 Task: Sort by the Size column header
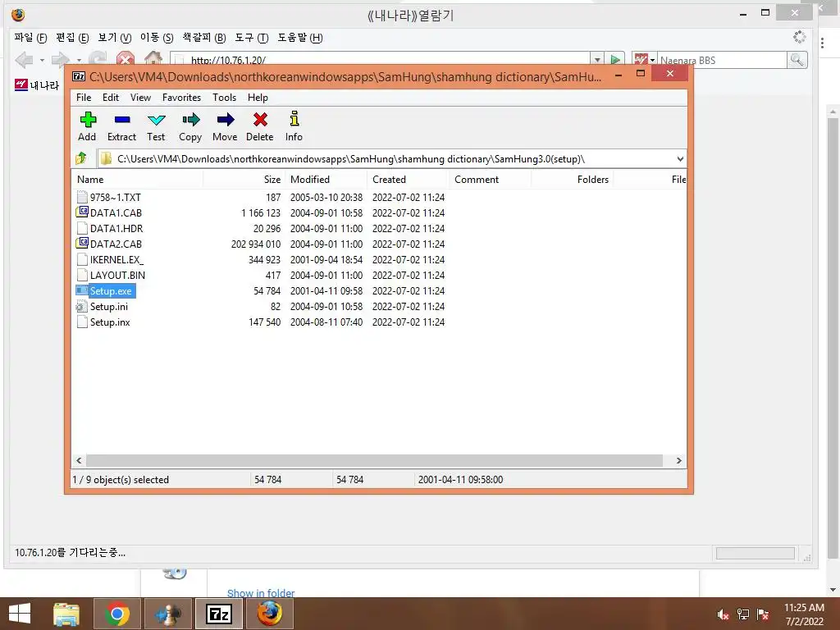(x=244, y=180)
